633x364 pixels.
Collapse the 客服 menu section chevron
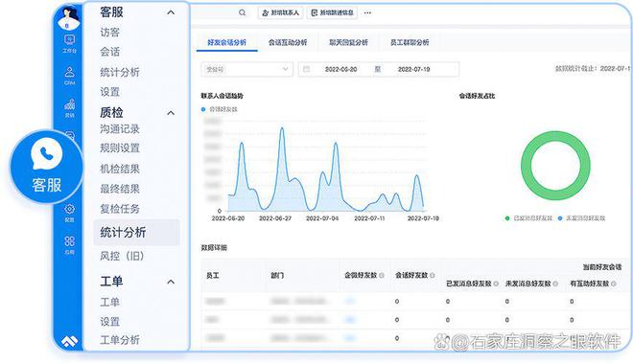171,12
